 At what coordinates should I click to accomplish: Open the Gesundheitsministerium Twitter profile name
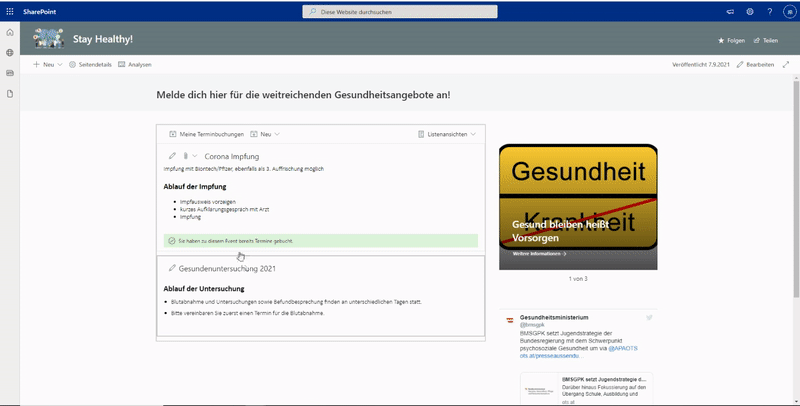pos(554,317)
